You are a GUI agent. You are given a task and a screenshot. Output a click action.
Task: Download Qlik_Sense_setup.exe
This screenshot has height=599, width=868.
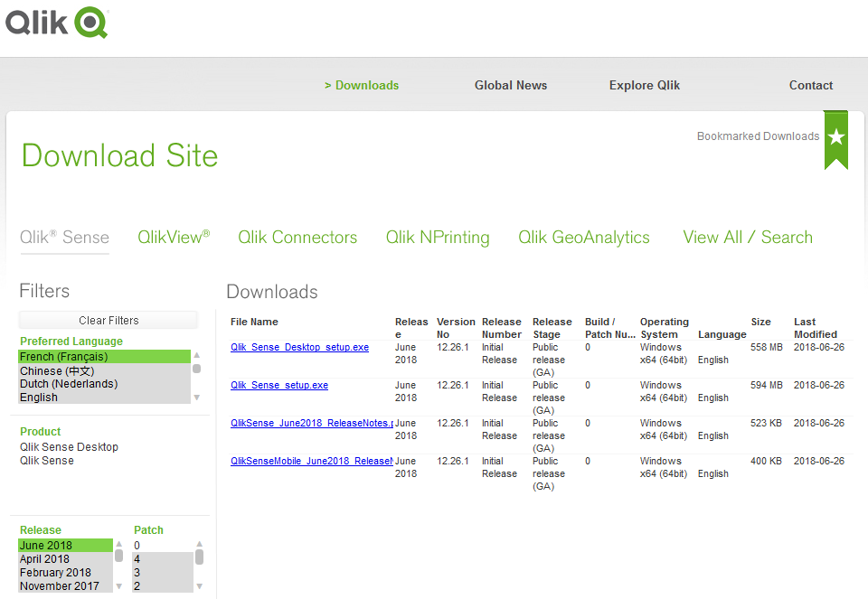tap(279, 386)
